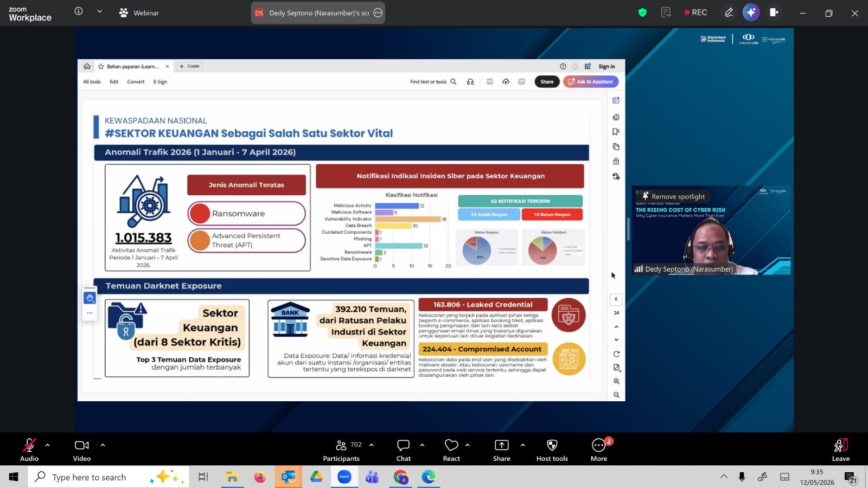
Task: Open the Acrobat apps grid icon
Action: point(588,67)
